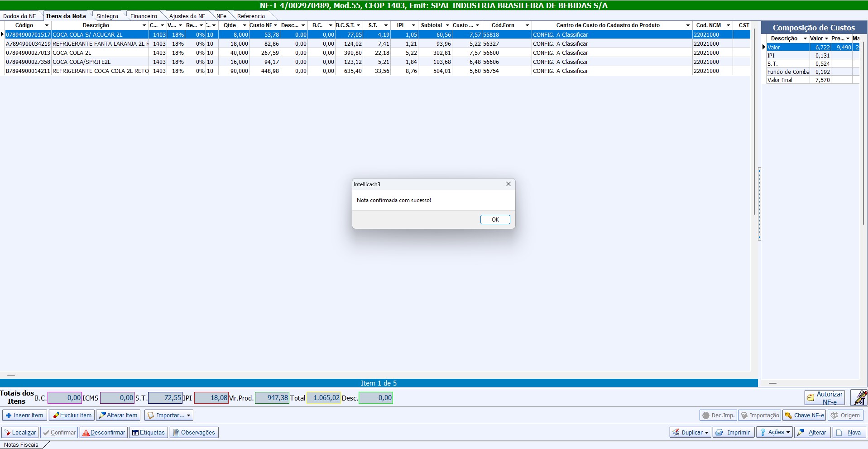The image size is (868, 449).
Task: Click Excluir Item eraser button
Action: point(72,415)
